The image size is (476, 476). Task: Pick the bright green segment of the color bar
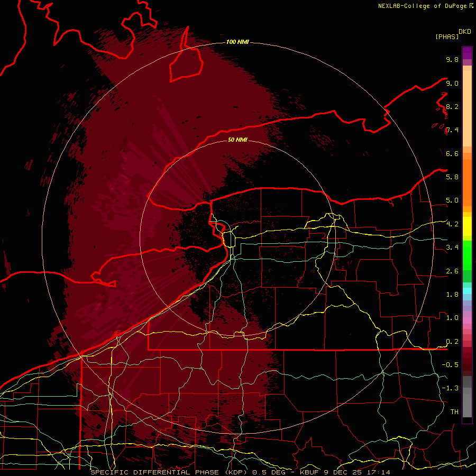[x=467, y=255]
